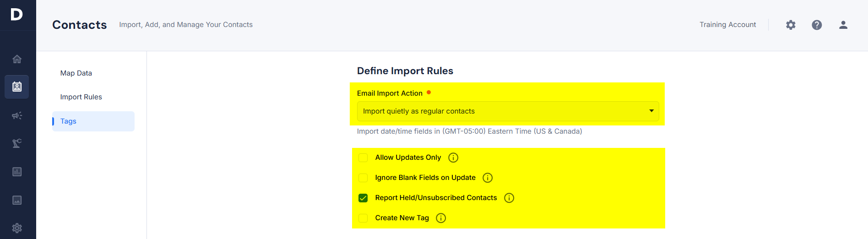The width and height of the screenshot is (868, 239).
Task: Go to the Map Data step
Action: pyautogui.click(x=76, y=73)
